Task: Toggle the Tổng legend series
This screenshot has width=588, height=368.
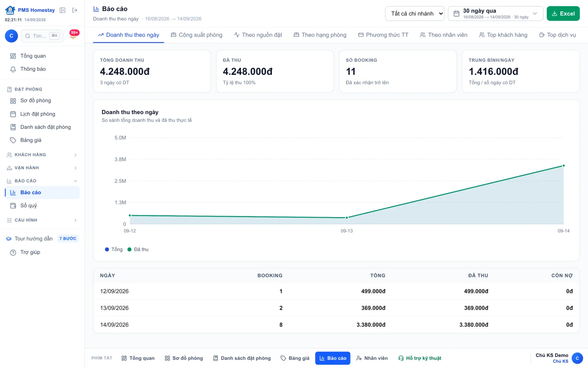Action: point(114,250)
